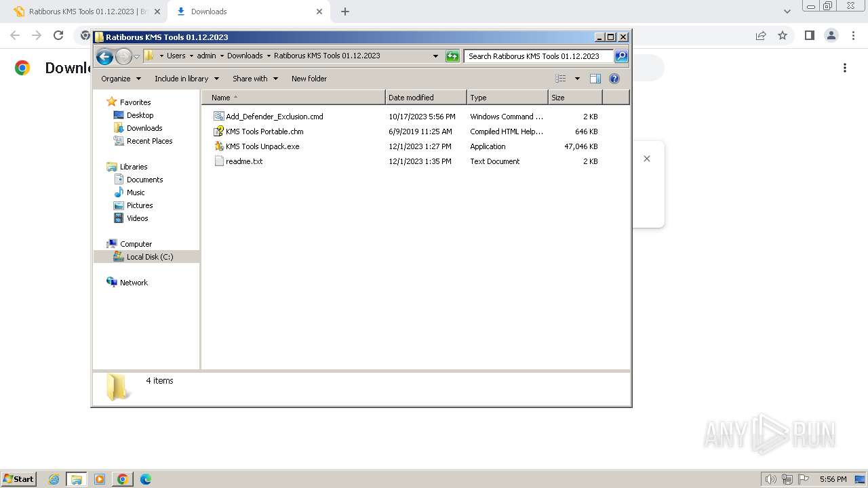The height and width of the screenshot is (488, 868).
Task: Select Network in the navigation pane
Action: [x=134, y=283]
